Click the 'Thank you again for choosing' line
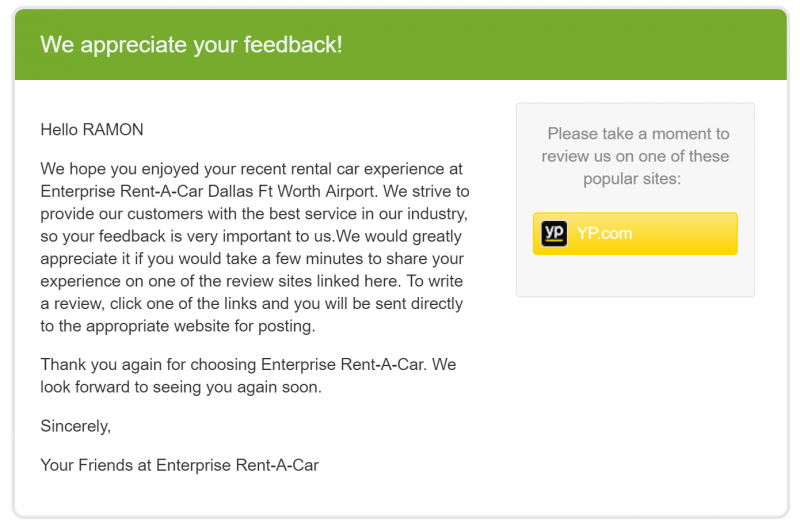The height and width of the screenshot is (526, 800). point(248,365)
